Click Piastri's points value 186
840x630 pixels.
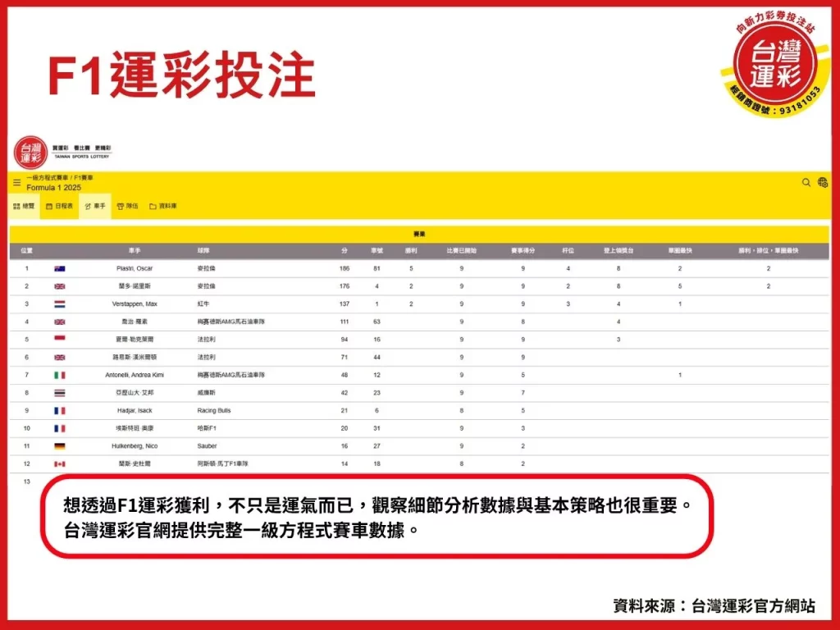345,268
